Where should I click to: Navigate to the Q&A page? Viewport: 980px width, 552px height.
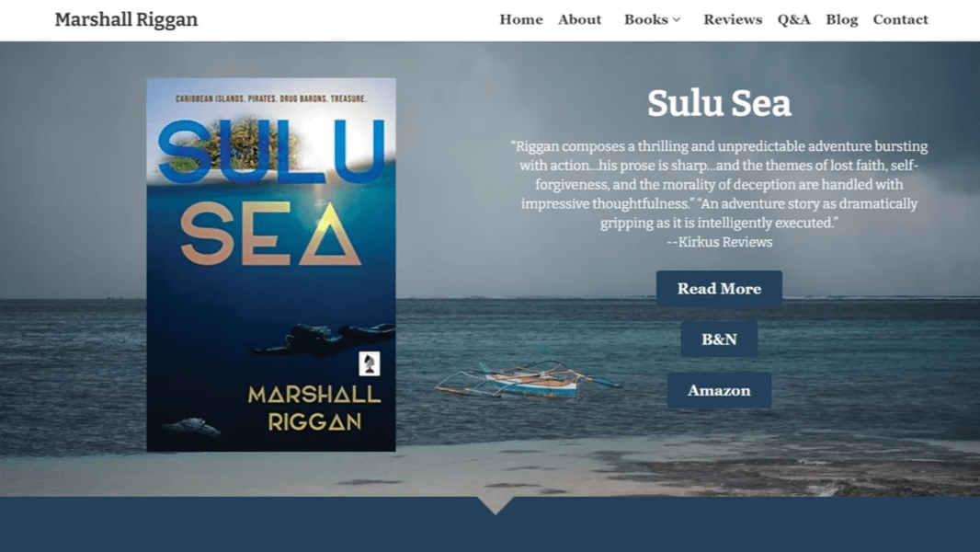(793, 19)
